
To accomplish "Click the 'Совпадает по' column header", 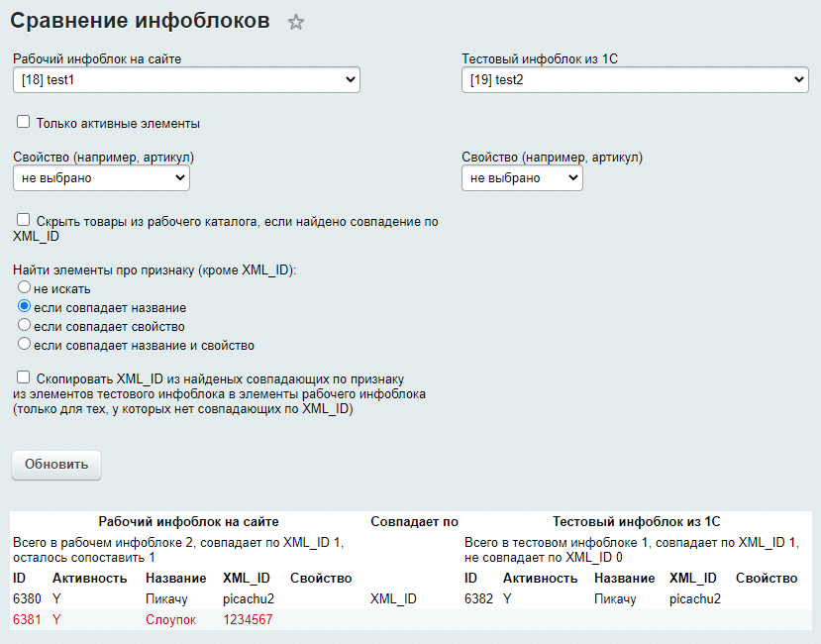I will tap(414, 521).
